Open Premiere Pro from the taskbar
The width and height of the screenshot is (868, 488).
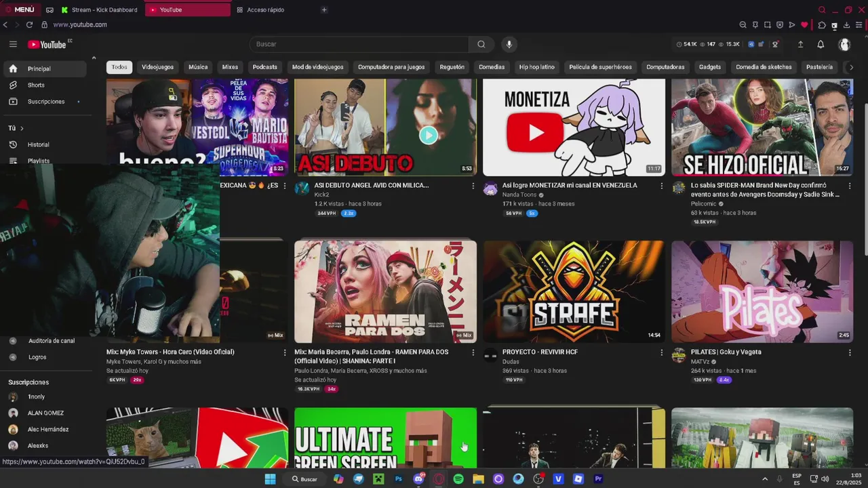pyautogui.click(x=598, y=479)
